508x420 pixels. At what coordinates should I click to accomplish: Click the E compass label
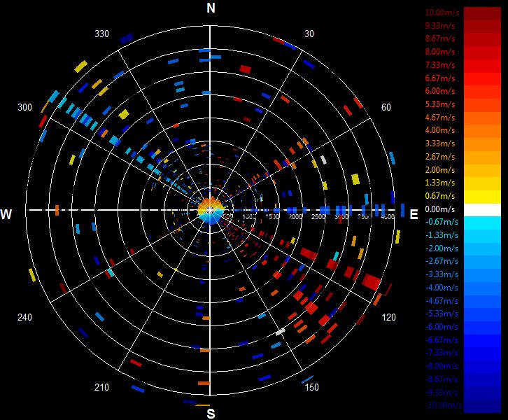click(x=414, y=214)
